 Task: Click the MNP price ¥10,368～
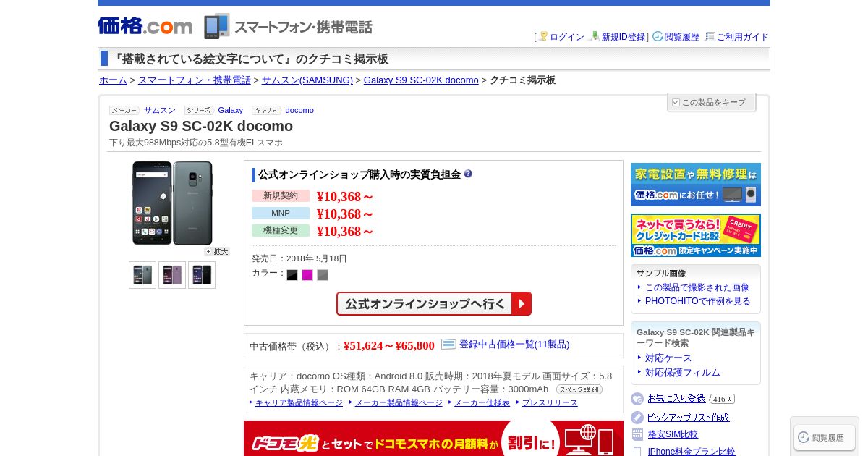pyautogui.click(x=345, y=214)
